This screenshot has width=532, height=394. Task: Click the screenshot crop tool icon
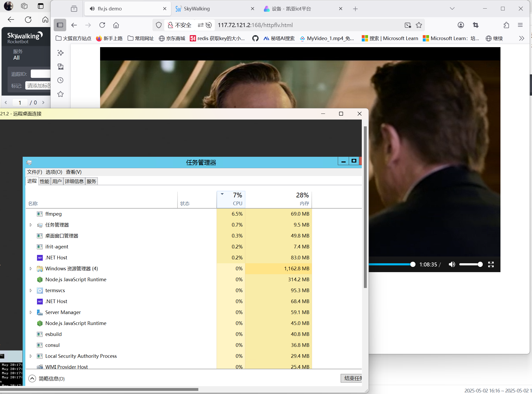476,25
